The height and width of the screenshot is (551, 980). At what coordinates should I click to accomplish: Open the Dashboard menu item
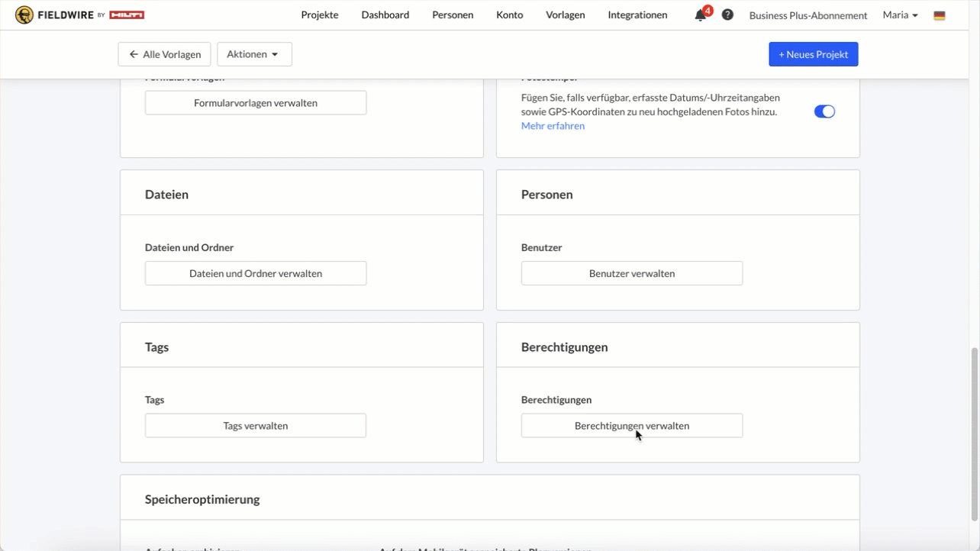tap(385, 15)
